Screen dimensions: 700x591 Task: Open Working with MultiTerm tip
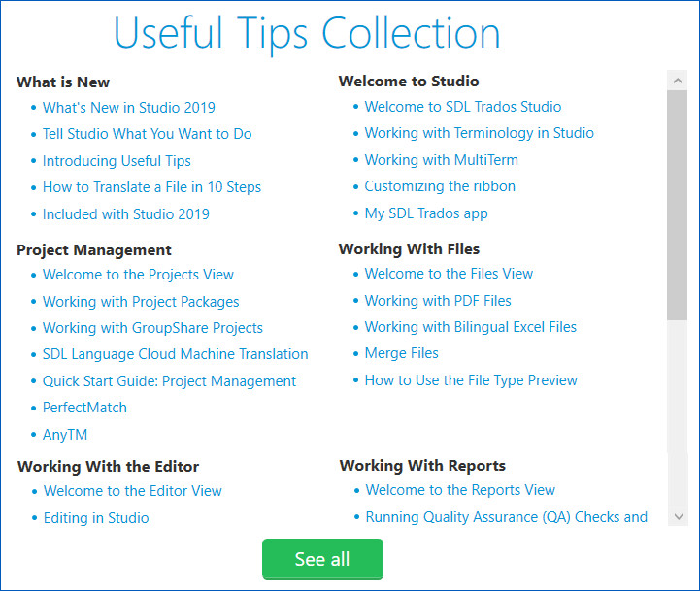pos(441,160)
